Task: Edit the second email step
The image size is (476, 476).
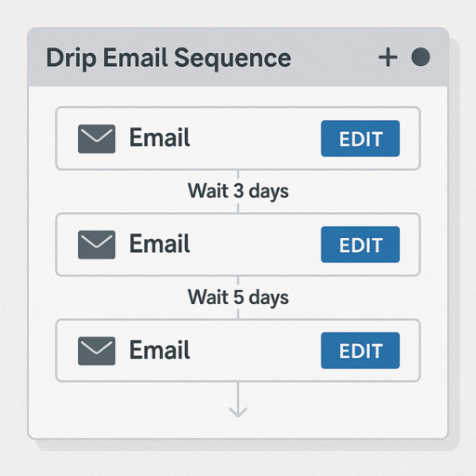Action: (x=361, y=245)
